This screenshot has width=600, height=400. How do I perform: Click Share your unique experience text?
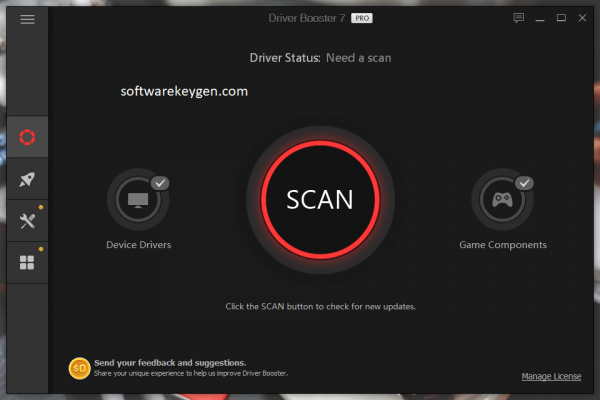(191, 373)
